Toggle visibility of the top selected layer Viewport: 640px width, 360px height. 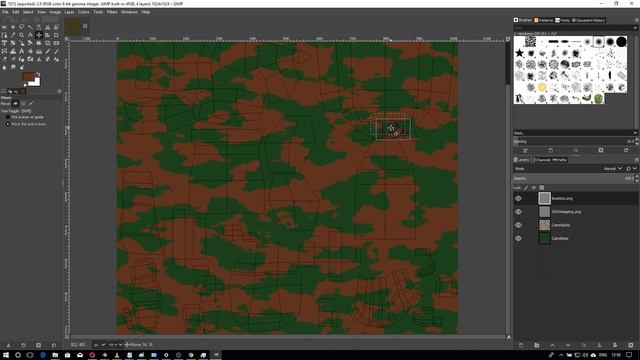tap(518, 198)
